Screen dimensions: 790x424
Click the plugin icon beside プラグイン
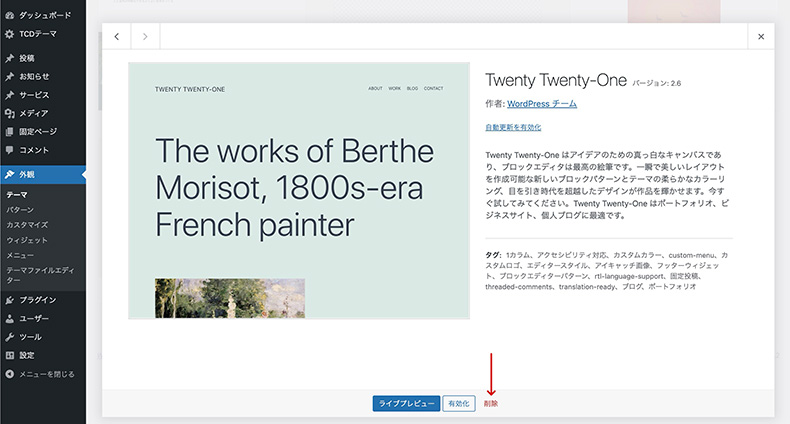click(x=10, y=300)
